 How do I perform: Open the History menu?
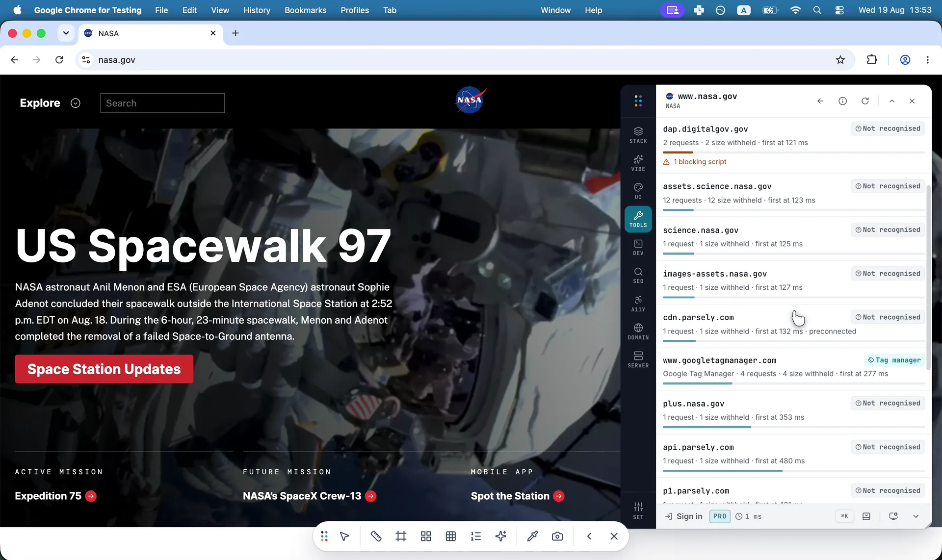[x=257, y=10]
